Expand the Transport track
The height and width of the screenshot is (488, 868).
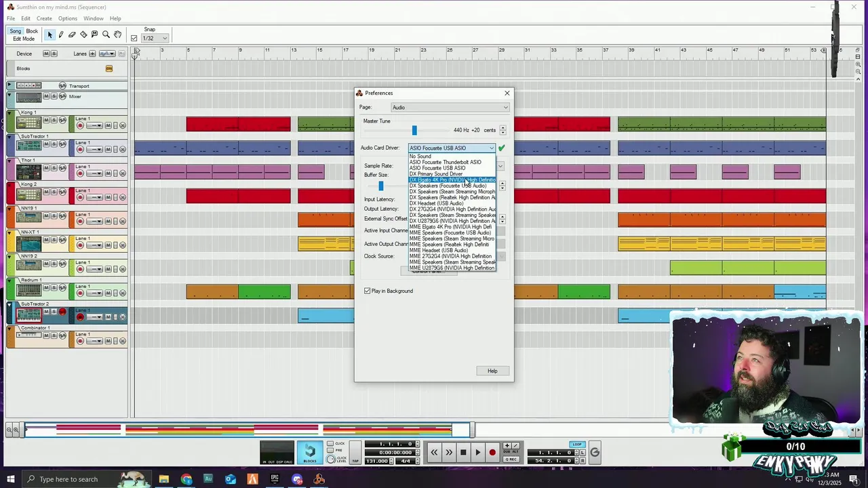pos(9,85)
